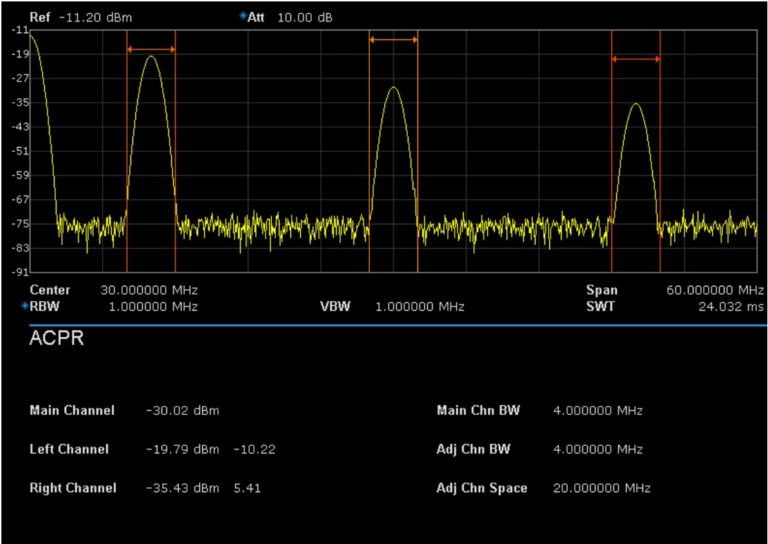
Task: Click the blue indicator dot beside RBW
Action: click(24, 306)
